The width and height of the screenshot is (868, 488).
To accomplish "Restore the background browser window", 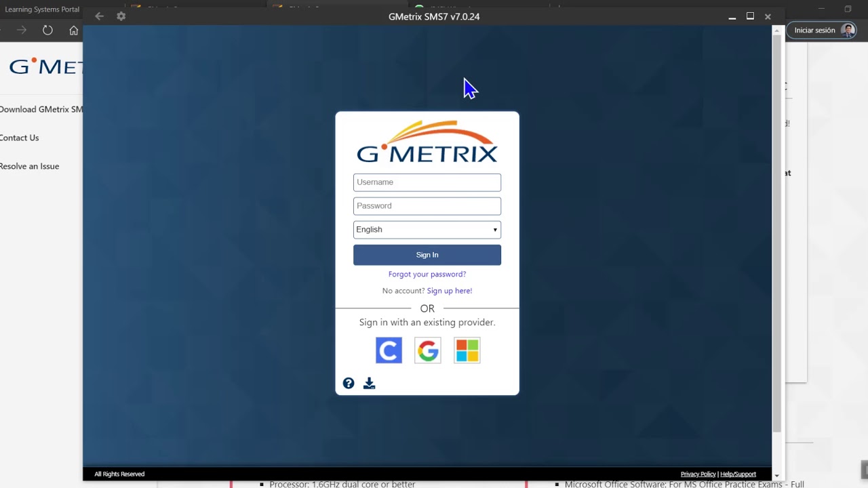I will (x=848, y=9).
